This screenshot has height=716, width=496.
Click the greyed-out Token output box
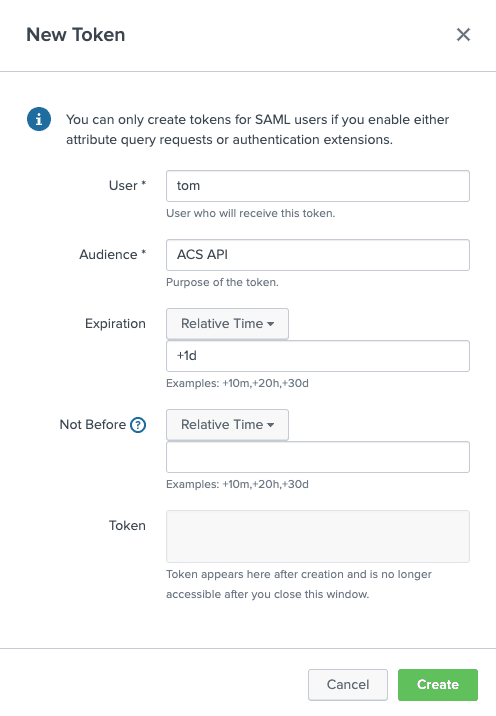318,536
